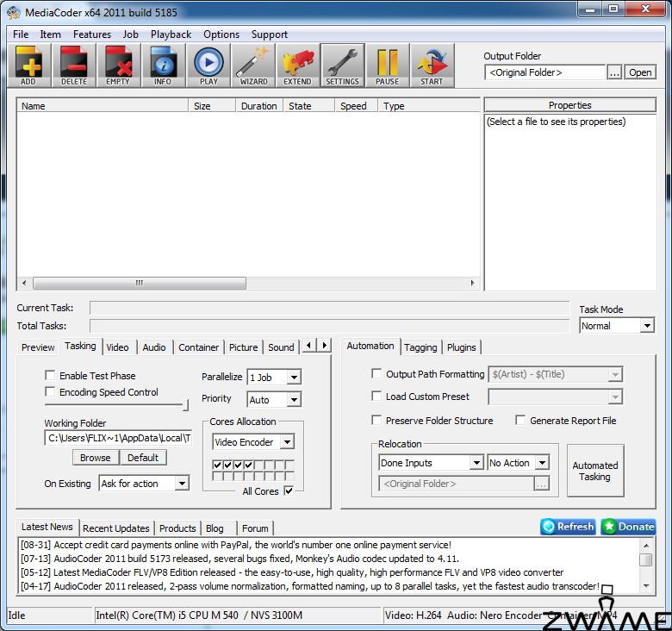The image size is (672, 631).
Task: Switch to the Preview tab
Action: pos(38,347)
